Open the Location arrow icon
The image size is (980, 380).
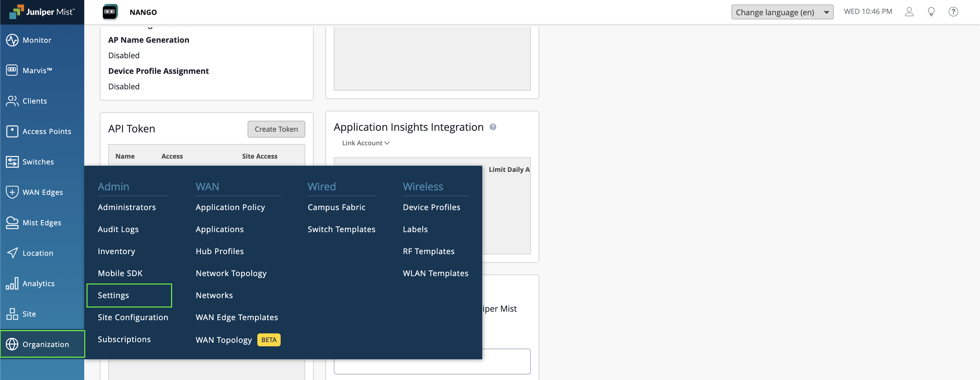pos(12,253)
